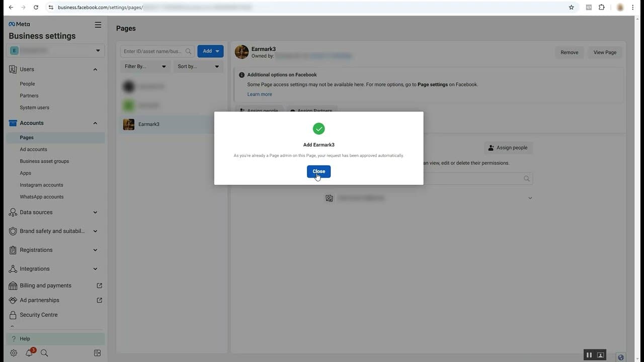Image resolution: width=644 pixels, height=362 pixels.
Task: Click the sidebar search magnifier icon
Action: point(44,353)
